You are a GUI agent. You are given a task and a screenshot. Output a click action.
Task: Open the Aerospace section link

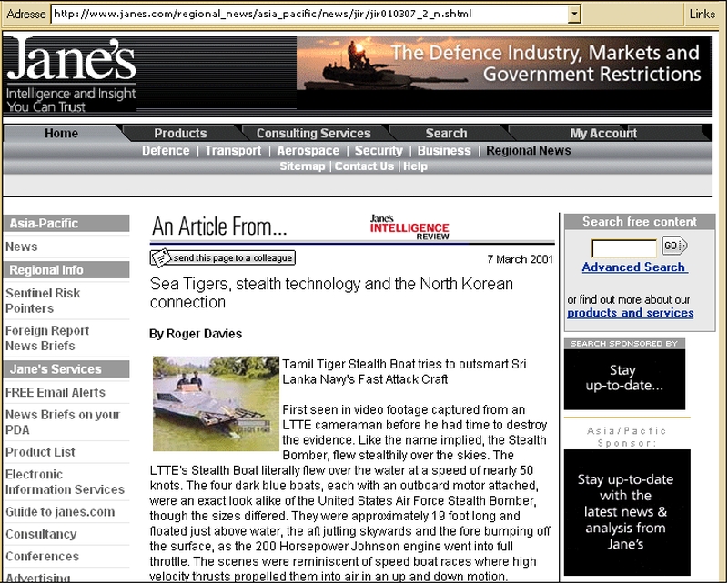[308, 151]
